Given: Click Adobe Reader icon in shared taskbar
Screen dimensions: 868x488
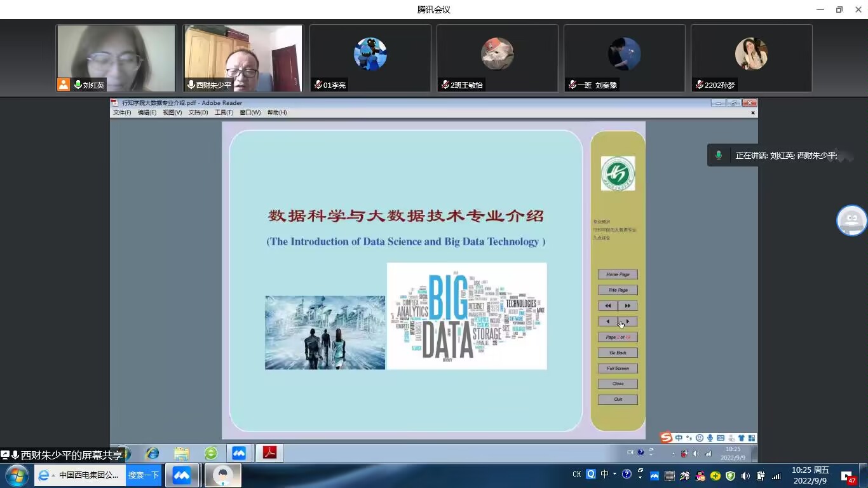Looking at the screenshot, I should coord(269,453).
